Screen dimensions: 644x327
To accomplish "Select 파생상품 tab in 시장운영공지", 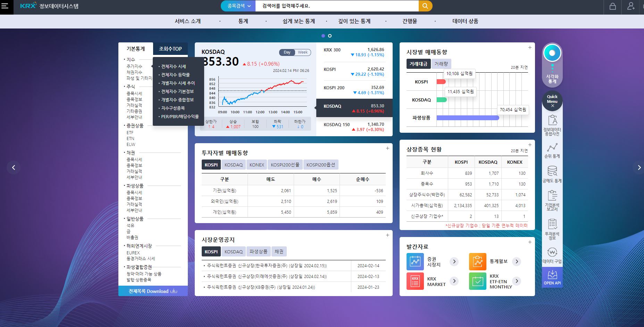I will pos(259,252).
